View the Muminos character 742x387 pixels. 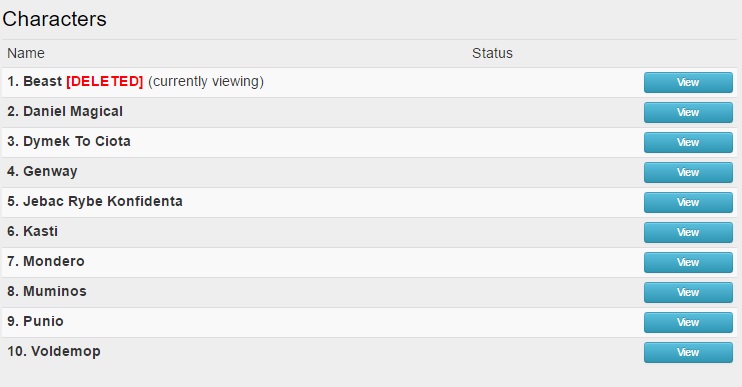click(688, 292)
